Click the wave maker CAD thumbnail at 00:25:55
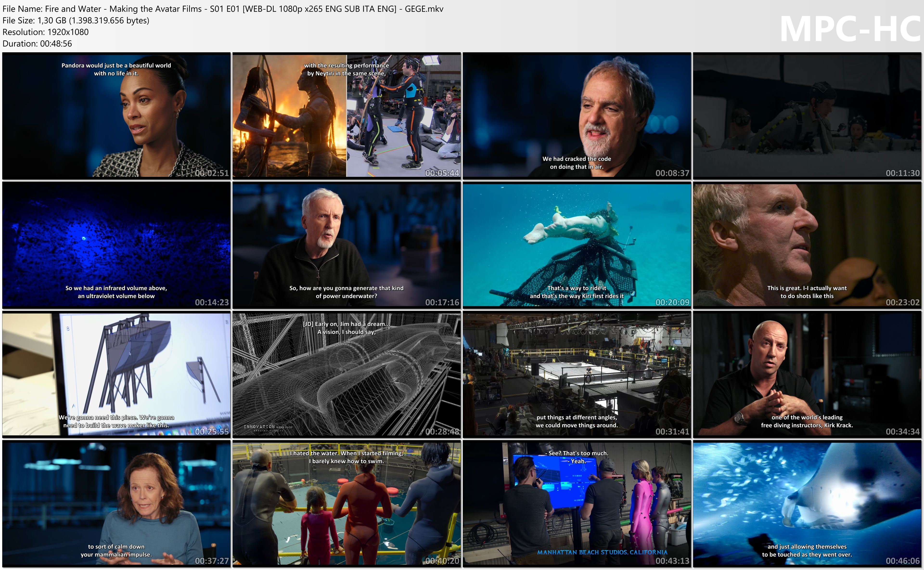 pos(116,374)
